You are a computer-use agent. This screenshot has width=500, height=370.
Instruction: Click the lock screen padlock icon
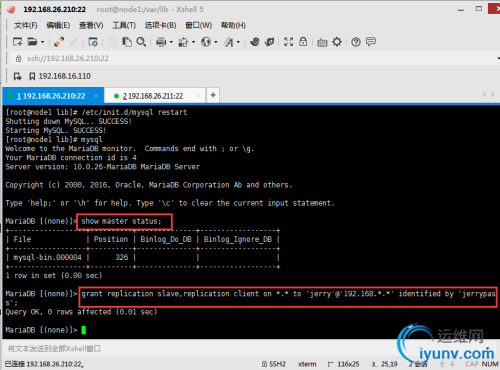tap(303, 42)
